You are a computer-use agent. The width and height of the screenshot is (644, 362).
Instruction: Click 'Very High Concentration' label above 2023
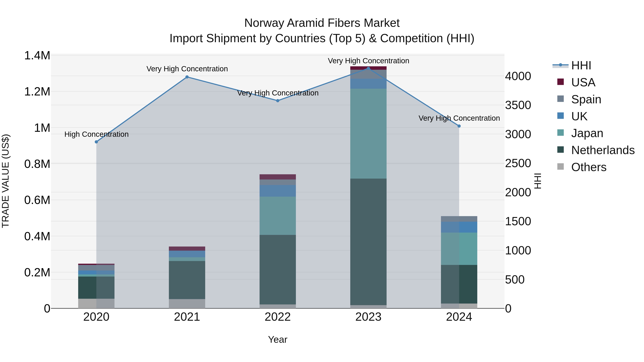[x=369, y=61]
